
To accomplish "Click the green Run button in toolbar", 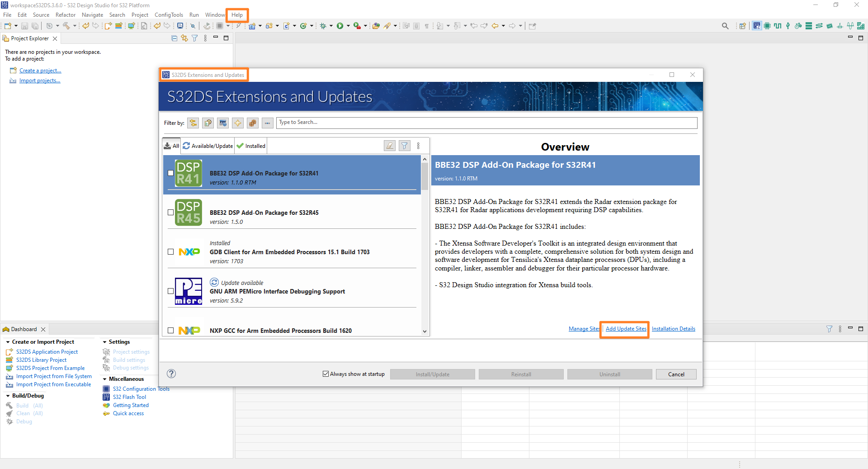I will tap(340, 26).
